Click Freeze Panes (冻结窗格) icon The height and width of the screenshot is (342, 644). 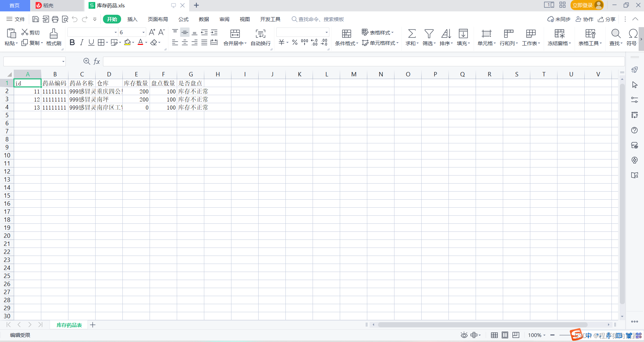click(x=559, y=33)
